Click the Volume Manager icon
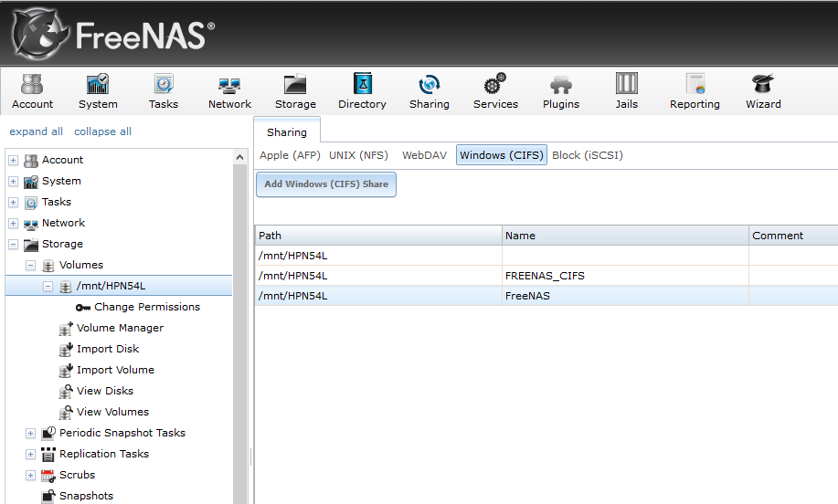The width and height of the screenshot is (838, 504). tap(66, 329)
